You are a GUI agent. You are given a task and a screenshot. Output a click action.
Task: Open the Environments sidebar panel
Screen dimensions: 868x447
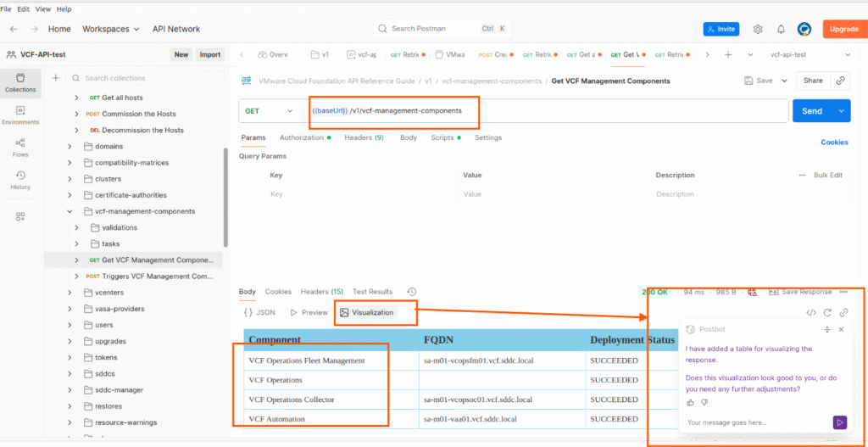(20, 115)
